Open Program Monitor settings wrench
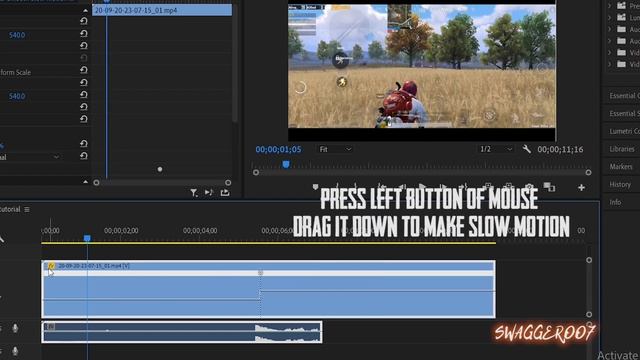 point(527,149)
